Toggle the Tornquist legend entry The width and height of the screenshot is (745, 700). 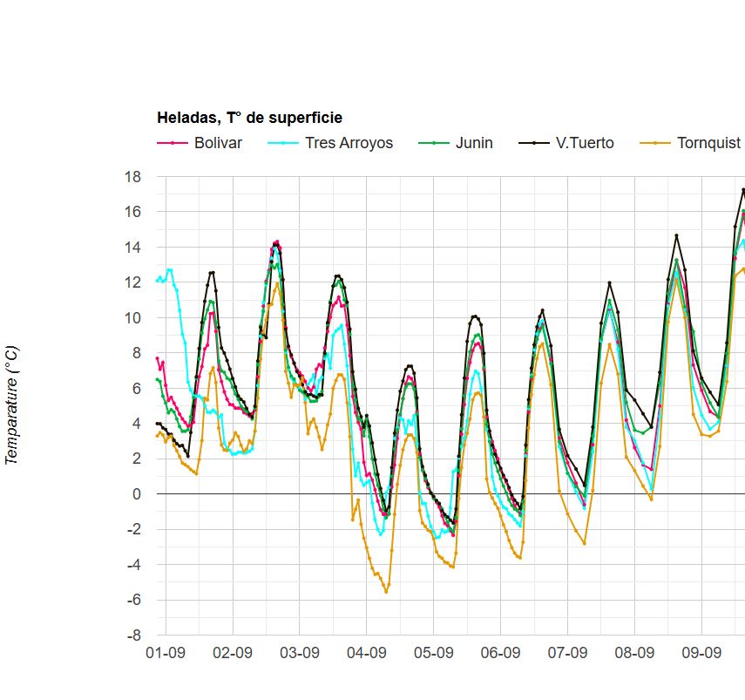click(690, 143)
